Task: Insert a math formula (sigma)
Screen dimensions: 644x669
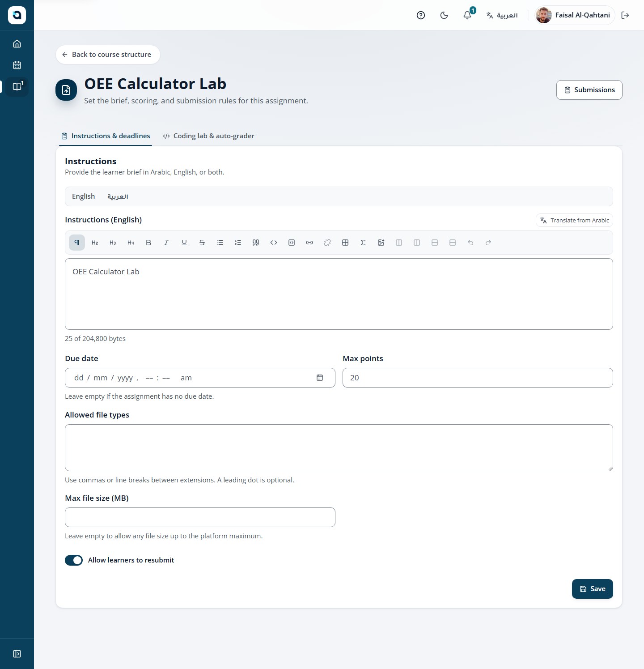Action: tap(363, 243)
